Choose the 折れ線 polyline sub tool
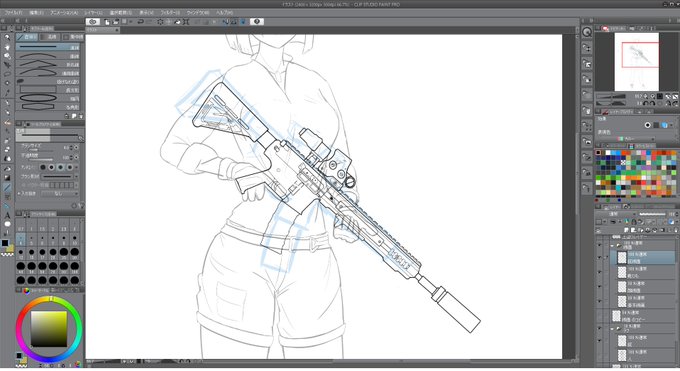The width and height of the screenshot is (680, 371). click(49, 64)
